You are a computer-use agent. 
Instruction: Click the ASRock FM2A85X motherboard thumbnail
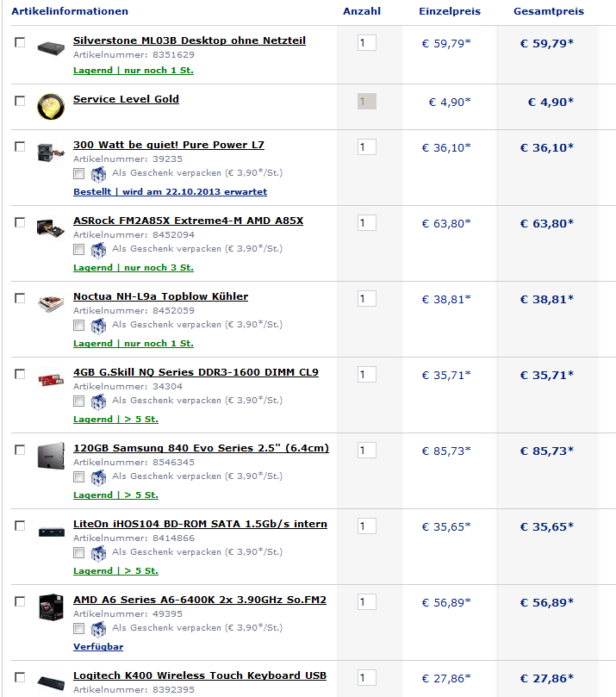pyautogui.click(x=51, y=228)
